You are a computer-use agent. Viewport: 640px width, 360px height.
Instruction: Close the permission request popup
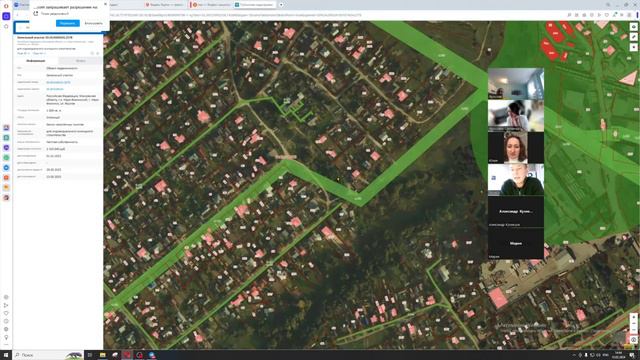[106, 4]
